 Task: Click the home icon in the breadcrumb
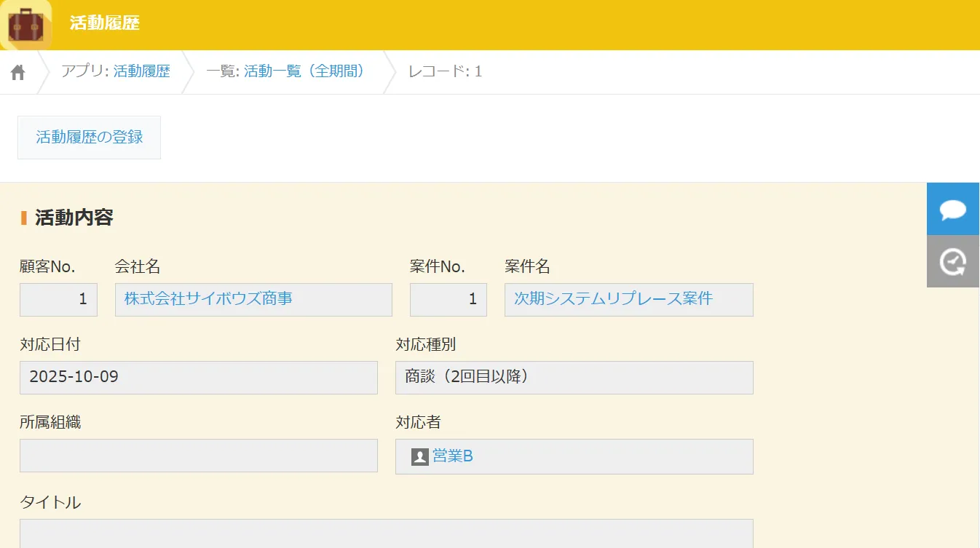[x=17, y=71]
